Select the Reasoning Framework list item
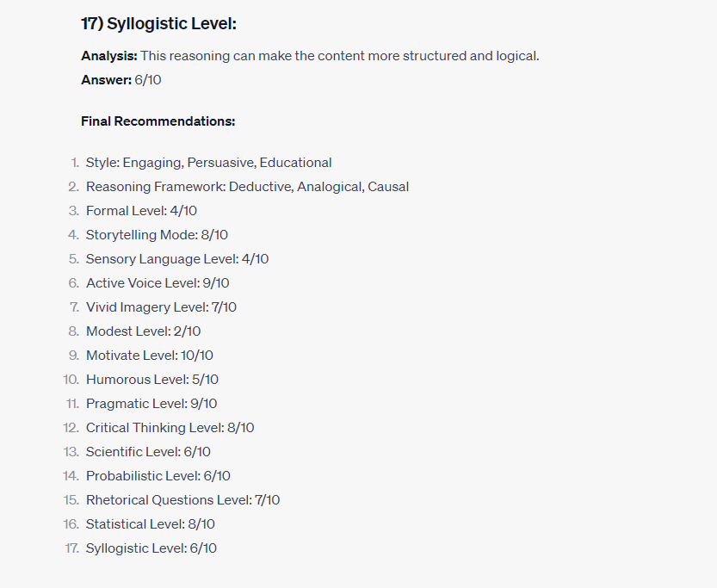Image resolution: width=717 pixels, height=588 pixels. coord(247,187)
